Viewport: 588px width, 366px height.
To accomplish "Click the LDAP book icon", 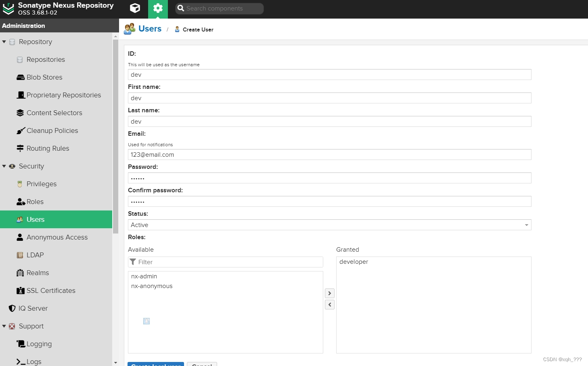I will coord(20,255).
